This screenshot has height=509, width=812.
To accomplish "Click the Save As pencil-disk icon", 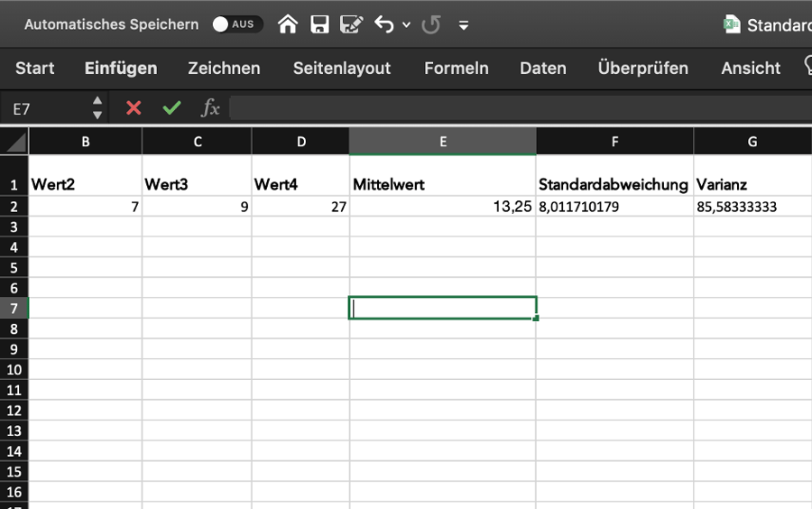I will coord(351,24).
